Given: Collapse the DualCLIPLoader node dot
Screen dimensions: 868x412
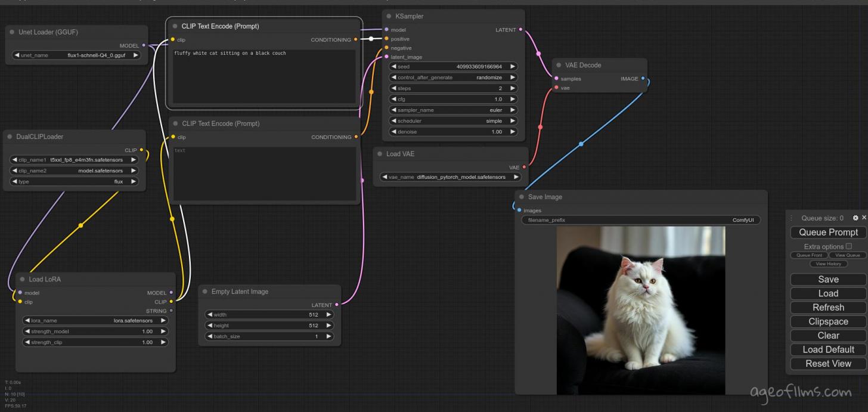Looking at the screenshot, I should [10, 137].
